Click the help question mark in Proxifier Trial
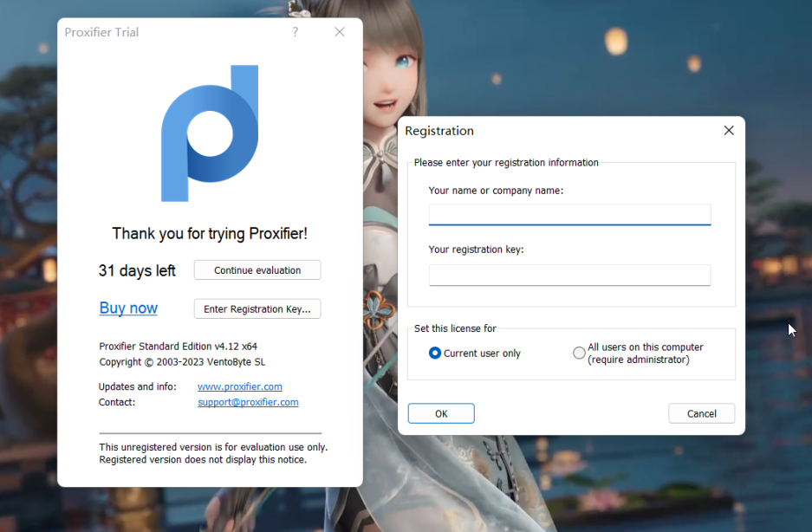The image size is (812, 532). (x=296, y=32)
